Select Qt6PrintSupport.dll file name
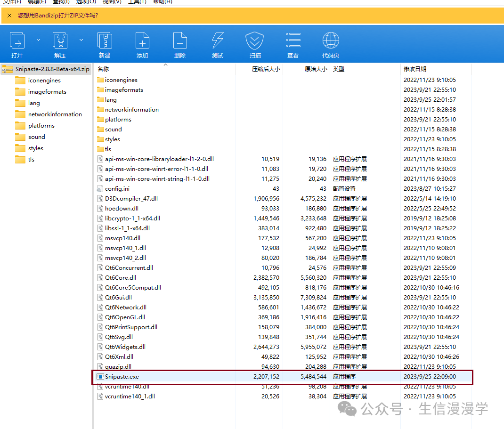This screenshot has width=504, height=429. [131, 327]
